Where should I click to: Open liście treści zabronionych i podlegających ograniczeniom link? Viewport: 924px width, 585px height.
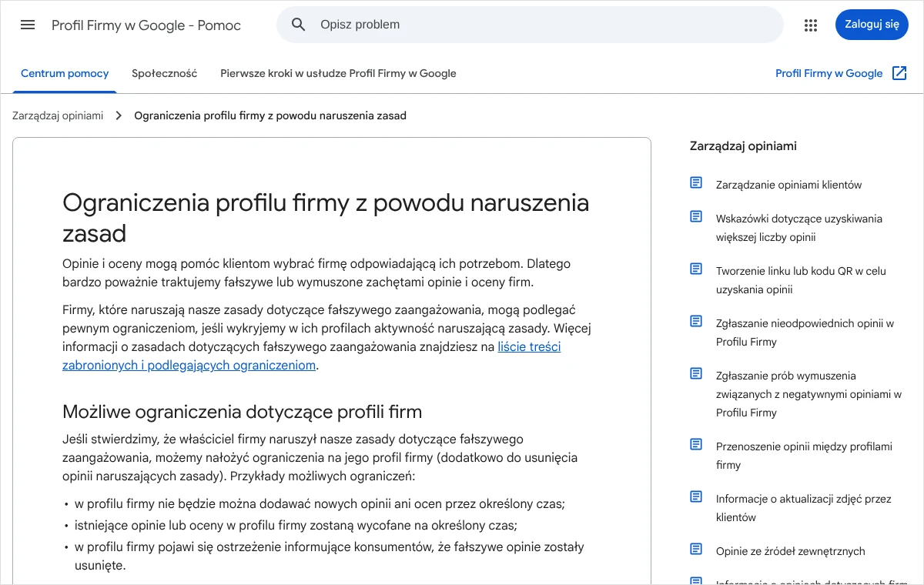click(312, 356)
